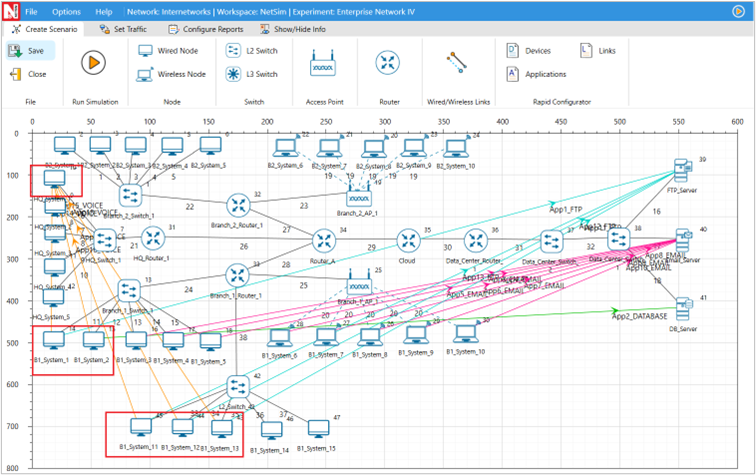The height and width of the screenshot is (475, 756).
Task: Open Applications in Rapid Configurator
Action: click(536, 74)
